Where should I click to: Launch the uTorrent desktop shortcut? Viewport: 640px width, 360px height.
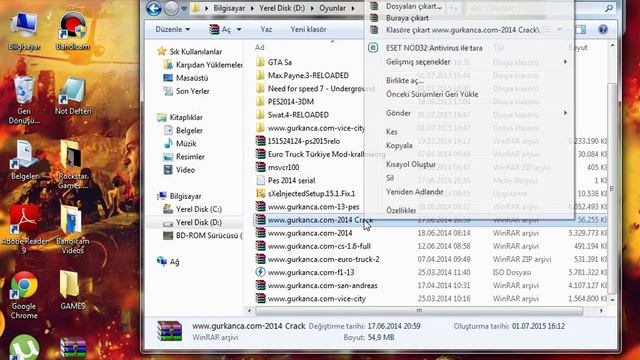pos(24,348)
